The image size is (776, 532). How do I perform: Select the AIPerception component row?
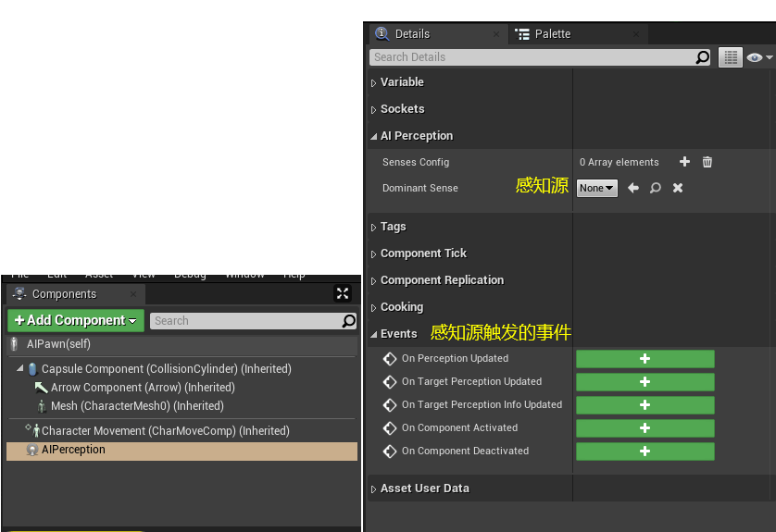[182, 451]
